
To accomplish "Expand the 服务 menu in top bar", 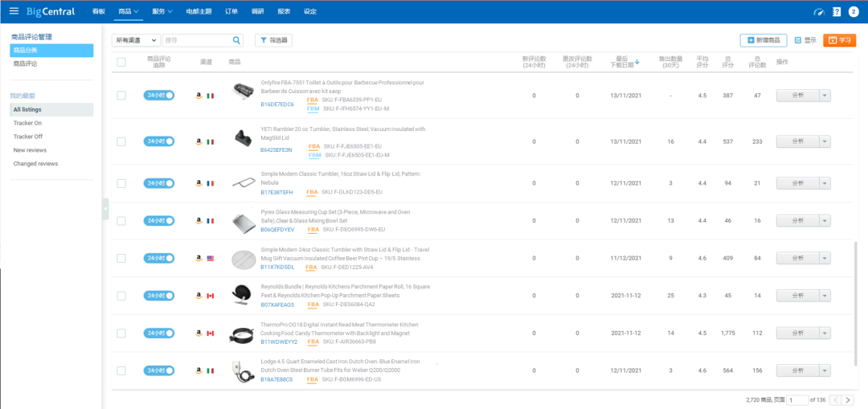I will tap(162, 11).
